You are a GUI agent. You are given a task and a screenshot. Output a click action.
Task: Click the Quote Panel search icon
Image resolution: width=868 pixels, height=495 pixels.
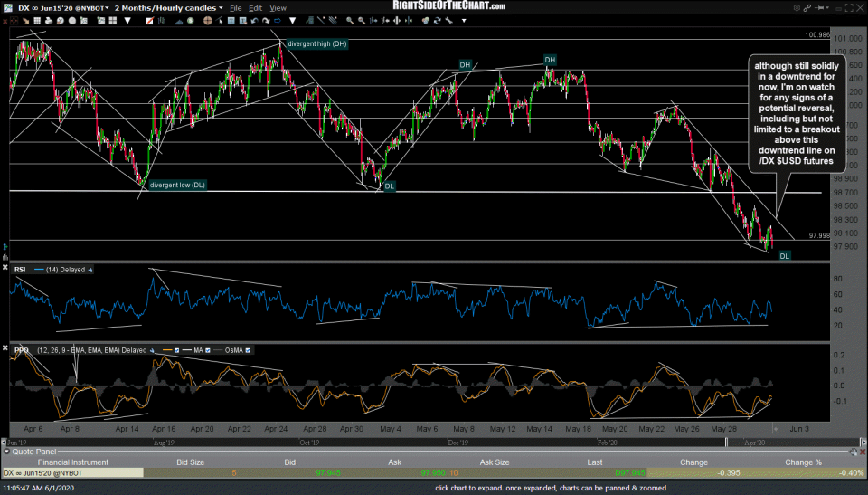click(853, 452)
